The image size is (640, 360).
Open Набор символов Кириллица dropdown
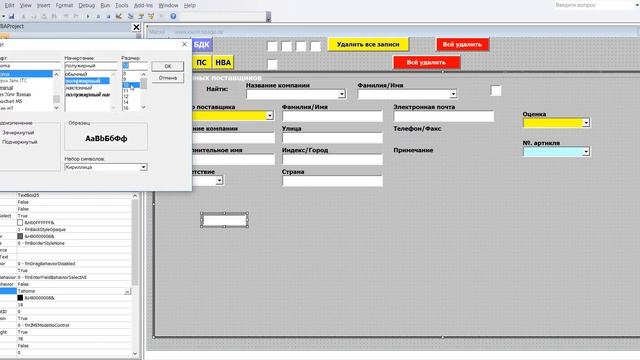(143, 167)
